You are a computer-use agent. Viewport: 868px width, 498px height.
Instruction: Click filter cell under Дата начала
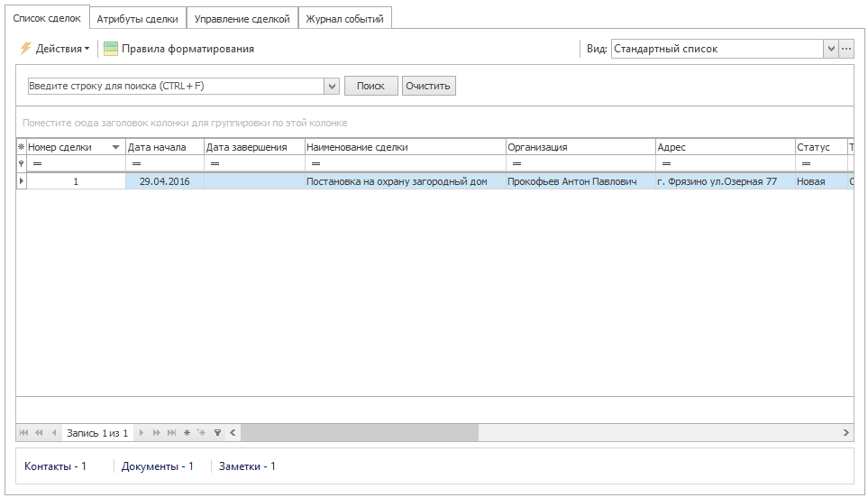click(x=165, y=163)
